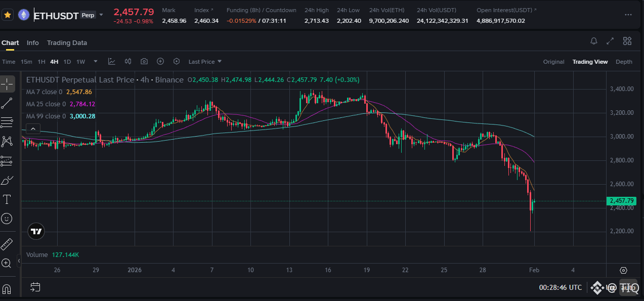Click the MA 7 close indicator legend

pos(59,92)
